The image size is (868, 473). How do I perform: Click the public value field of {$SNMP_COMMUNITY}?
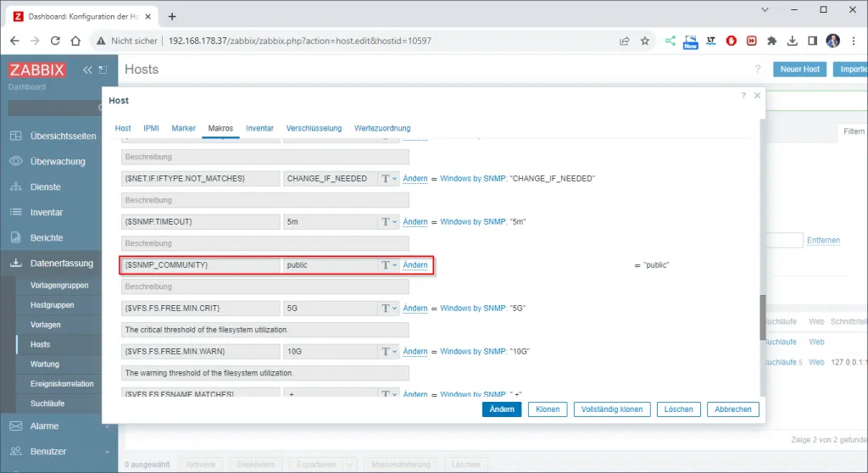click(330, 265)
